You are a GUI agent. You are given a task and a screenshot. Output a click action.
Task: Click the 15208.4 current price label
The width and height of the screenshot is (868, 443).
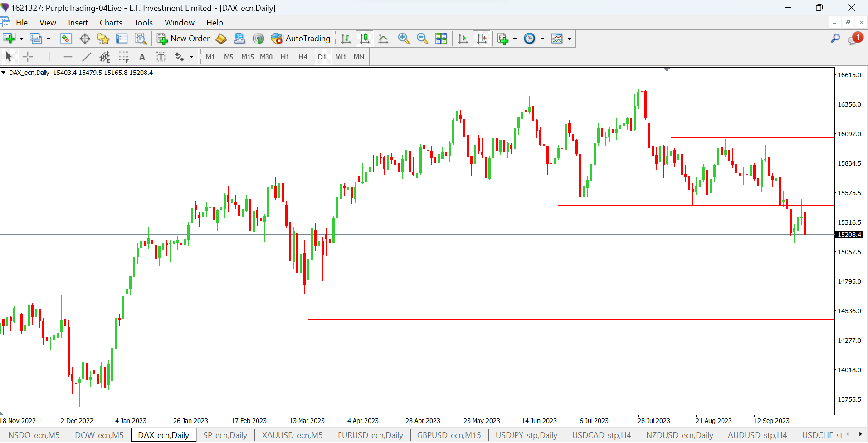click(x=849, y=235)
